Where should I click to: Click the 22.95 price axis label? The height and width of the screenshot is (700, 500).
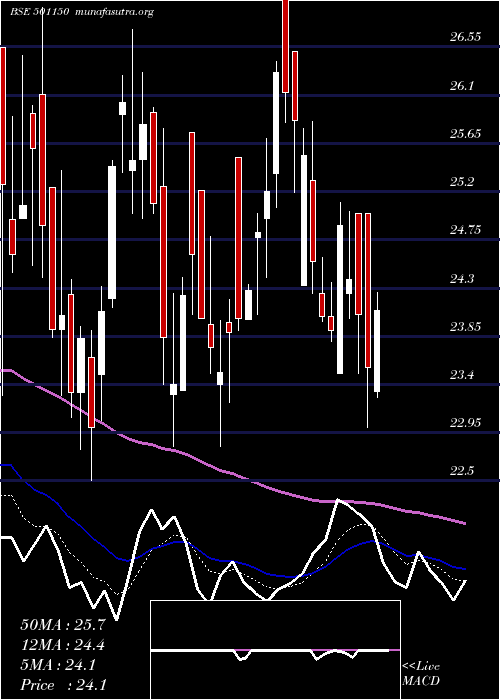pos(465,423)
